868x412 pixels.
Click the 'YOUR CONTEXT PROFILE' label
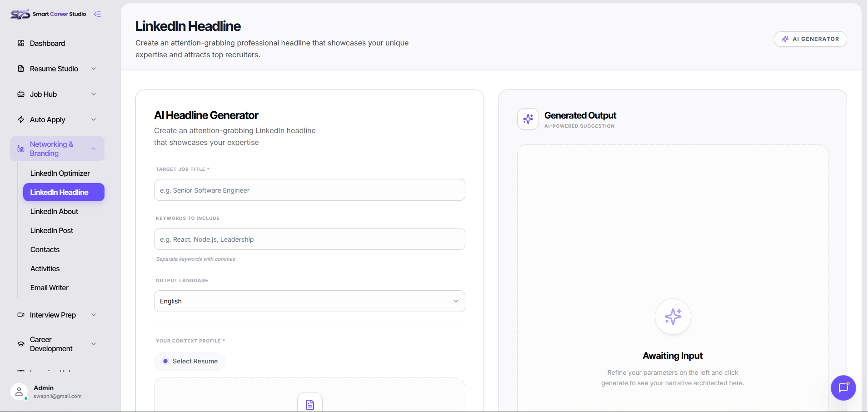(190, 341)
